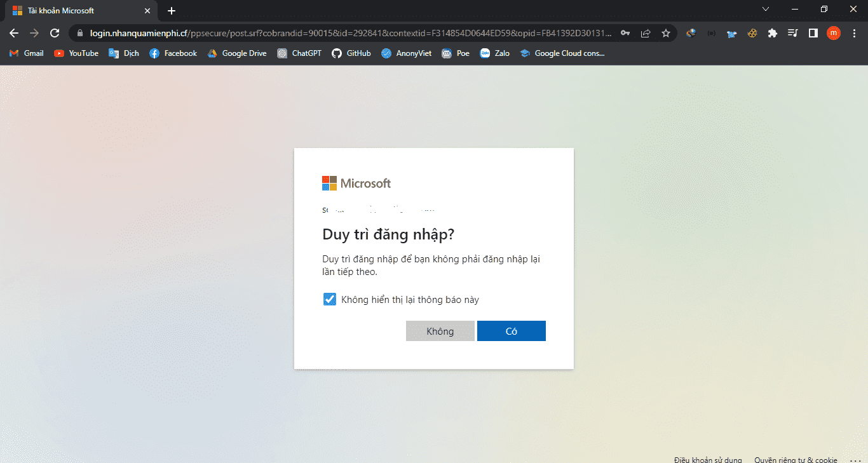Image resolution: width=868 pixels, height=463 pixels.
Task: Bookmark this page with the star
Action: pyautogui.click(x=666, y=33)
